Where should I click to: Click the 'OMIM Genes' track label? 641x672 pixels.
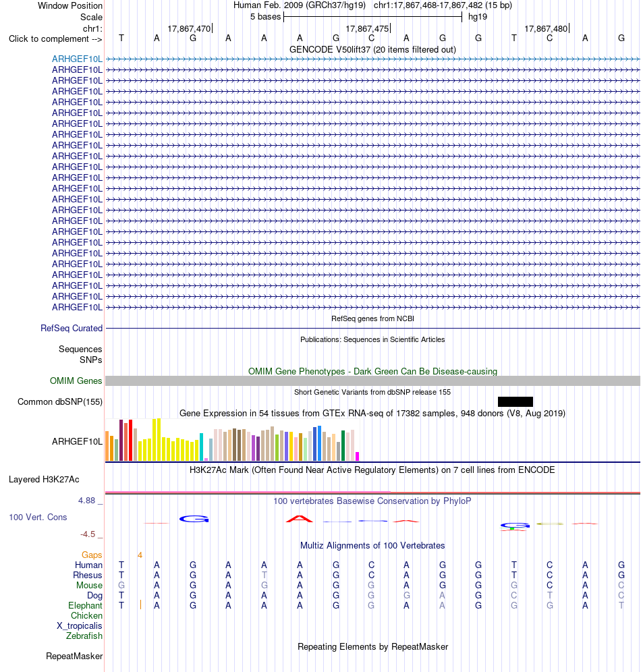(76, 381)
